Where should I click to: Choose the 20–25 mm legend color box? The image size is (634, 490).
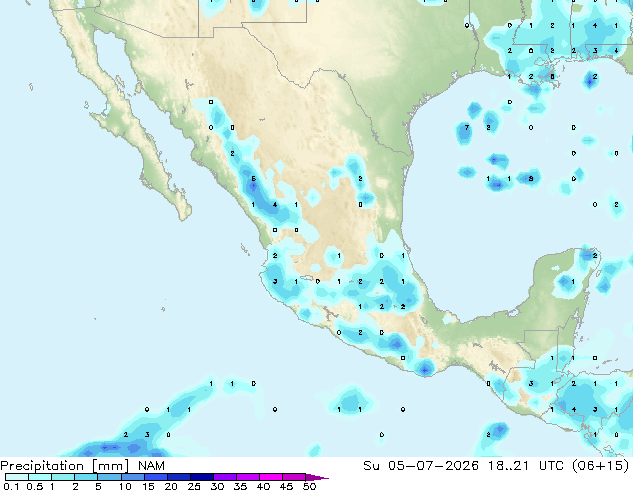pyautogui.click(x=178, y=477)
